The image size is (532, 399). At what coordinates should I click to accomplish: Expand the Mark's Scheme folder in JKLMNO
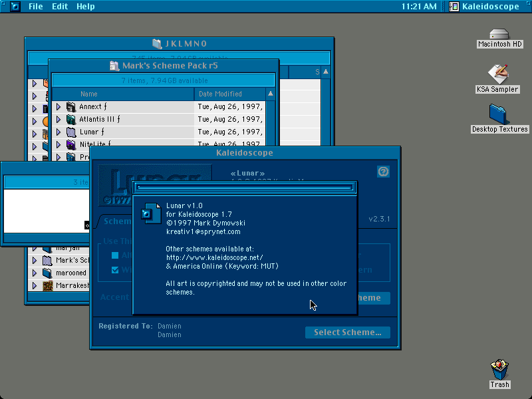pos(35,261)
